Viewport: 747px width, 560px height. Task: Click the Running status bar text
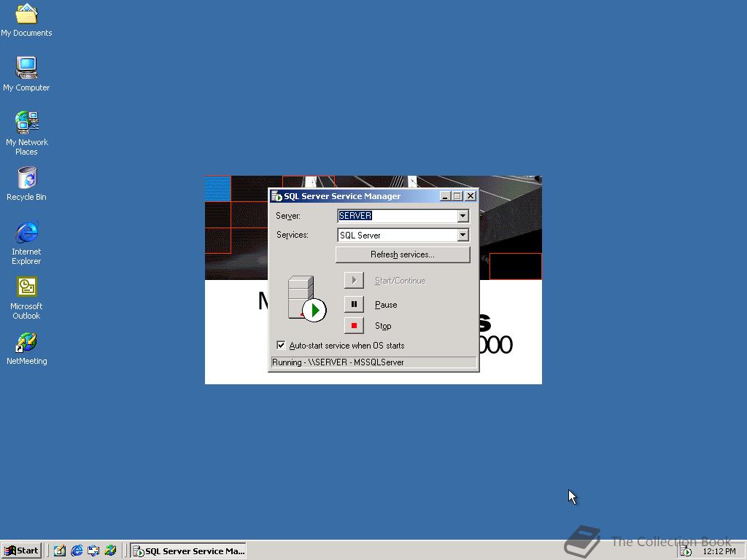pos(338,362)
